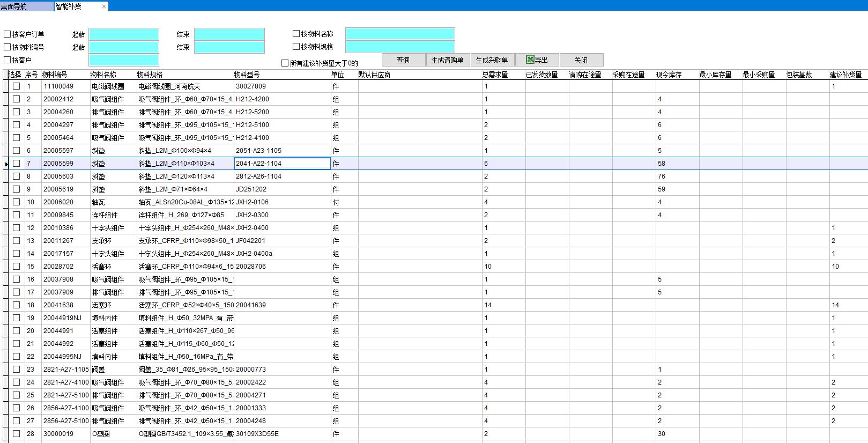868x443 pixels.
Task: Select the 智能补货 tab
Action: pyautogui.click(x=70, y=6)
